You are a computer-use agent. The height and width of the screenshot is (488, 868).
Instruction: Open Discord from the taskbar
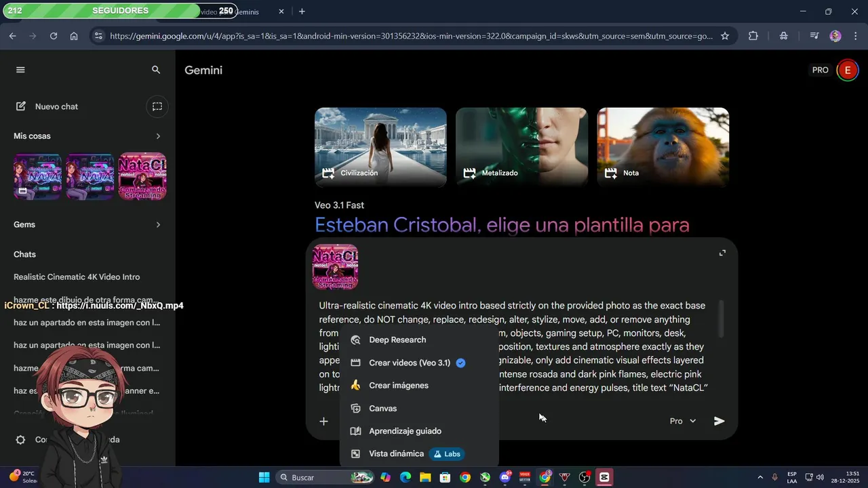pyautogui.click(x=505, y=478)
